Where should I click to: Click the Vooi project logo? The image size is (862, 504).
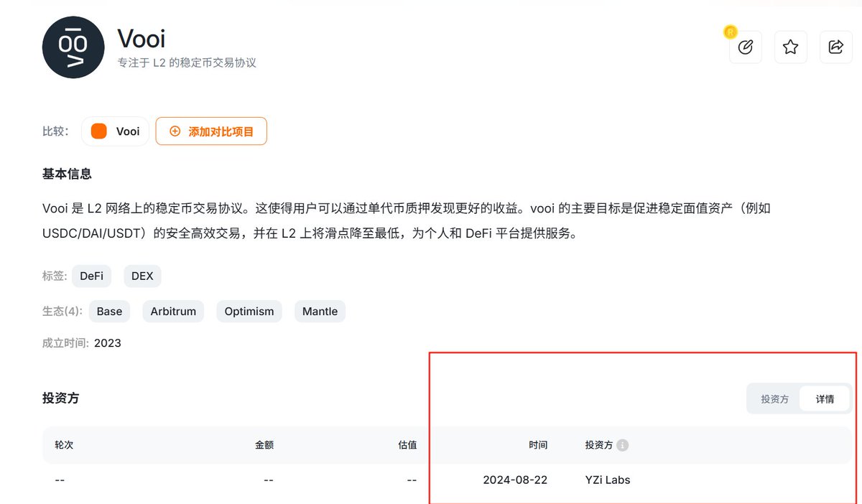(x=74, y=47)
